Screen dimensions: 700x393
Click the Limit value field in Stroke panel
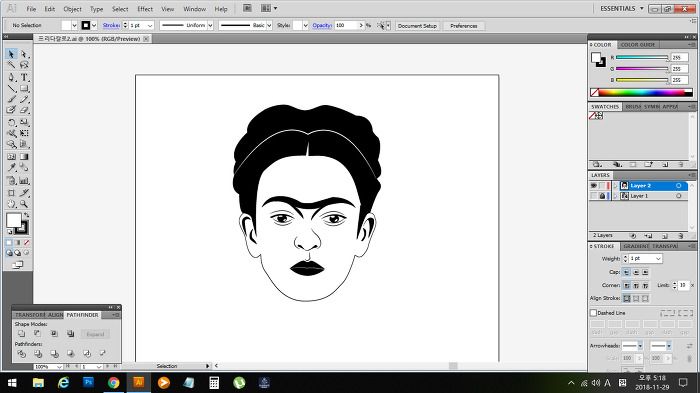pos(683,285)
